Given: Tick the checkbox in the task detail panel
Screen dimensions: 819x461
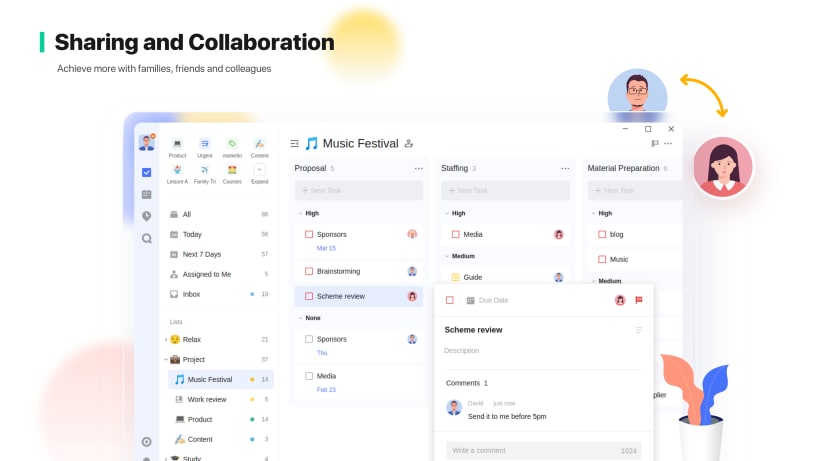Looking at the screenshot, I should coord(450,300).
